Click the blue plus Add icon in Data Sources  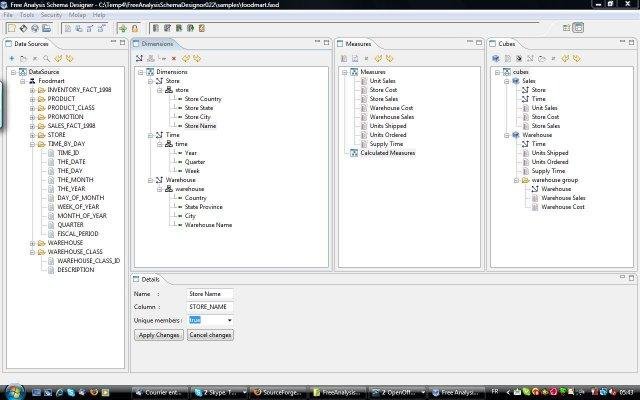click(11, 59)
